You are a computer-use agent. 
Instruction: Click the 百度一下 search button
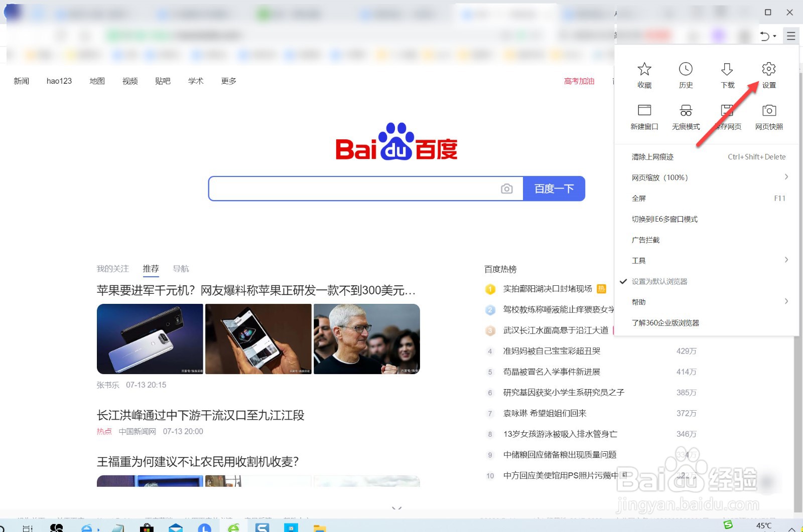point(554,189)
